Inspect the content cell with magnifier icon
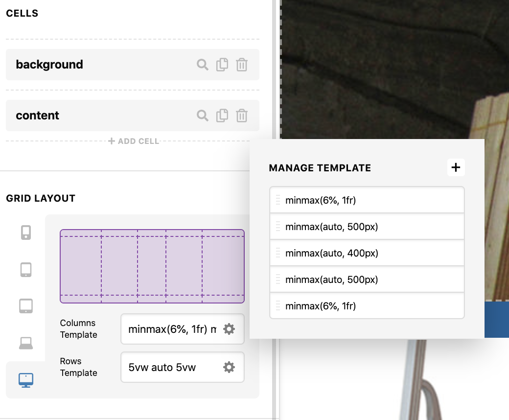Image resolution: width=509 pixels, height=420 pixels. [x=203, y=116]
